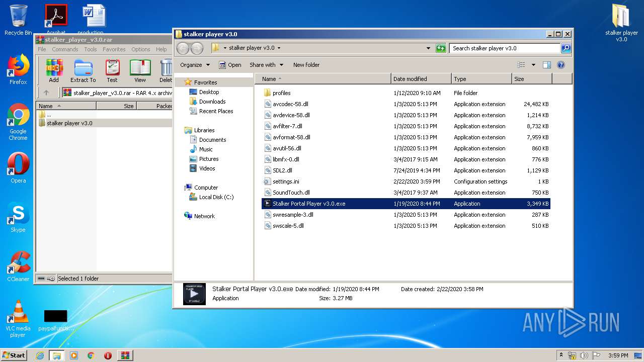Screen dimensions: 644x362
Task: Run the Test tool in WinRAR
Action: [x=112, y=71]
